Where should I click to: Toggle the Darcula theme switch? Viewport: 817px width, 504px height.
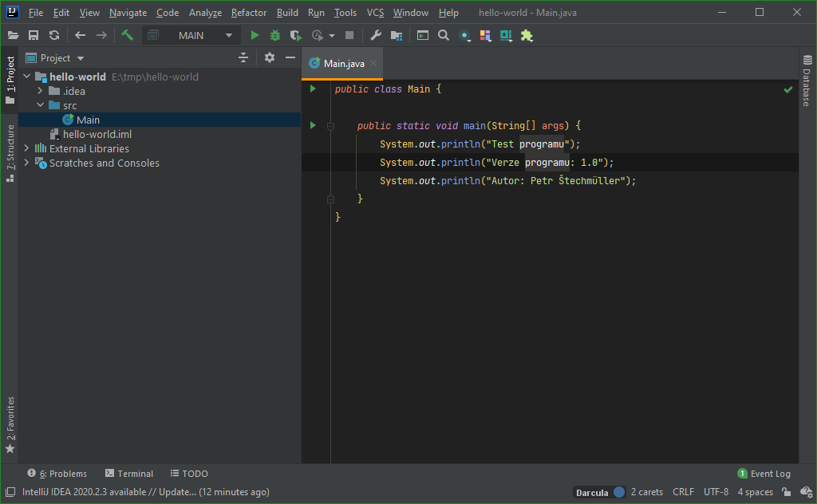(619, 491)
